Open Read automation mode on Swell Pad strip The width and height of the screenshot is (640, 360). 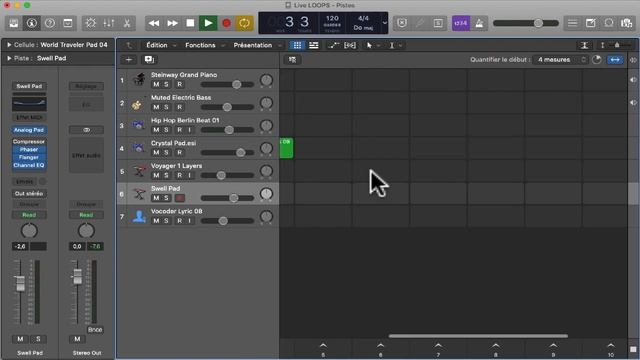[x=29, y=215]
